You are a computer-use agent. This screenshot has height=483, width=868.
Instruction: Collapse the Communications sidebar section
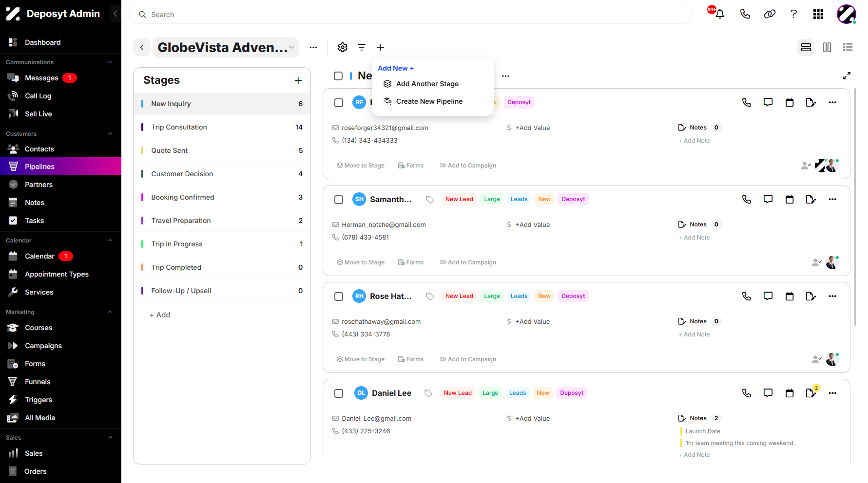pos(110,62)
